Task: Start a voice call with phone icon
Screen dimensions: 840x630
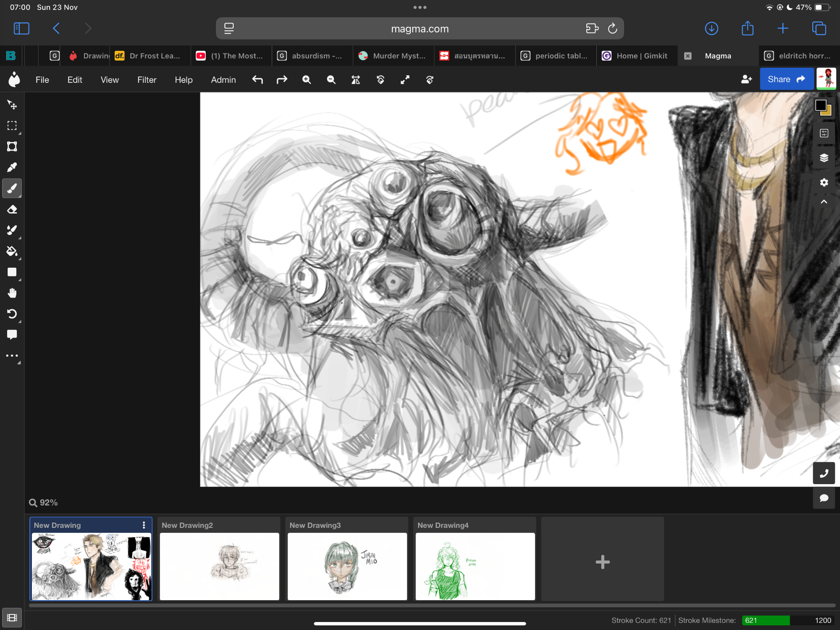Action: (x=824, y=473)
